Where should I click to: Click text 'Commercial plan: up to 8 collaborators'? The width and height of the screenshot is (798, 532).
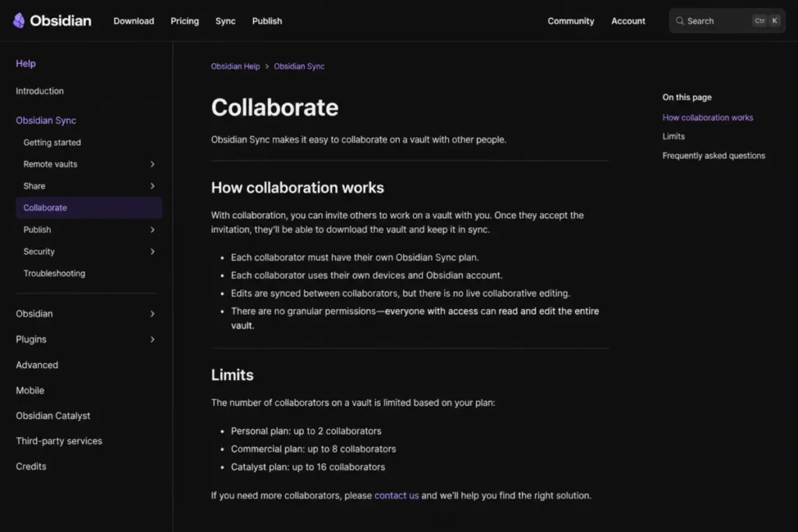coord(313,449)
